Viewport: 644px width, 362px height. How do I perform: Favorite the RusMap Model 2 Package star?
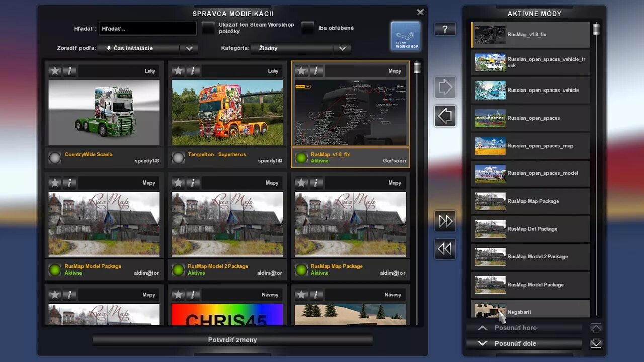(x=178, y=183)
